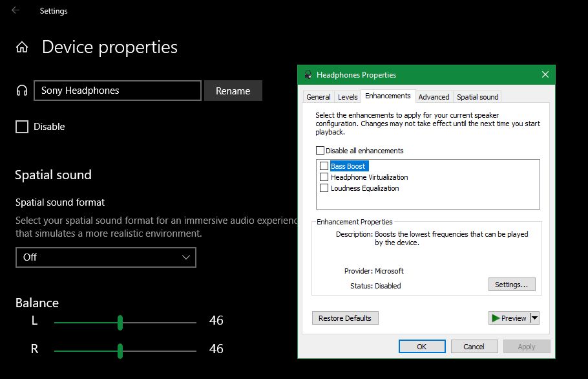Select the Spatial sound tab

tap(477, 96)
